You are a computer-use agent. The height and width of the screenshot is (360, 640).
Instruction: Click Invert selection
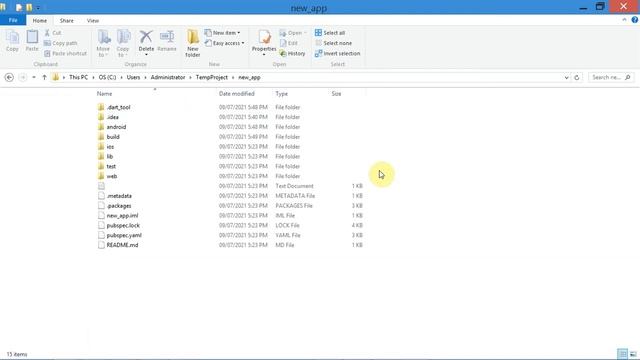338,53
